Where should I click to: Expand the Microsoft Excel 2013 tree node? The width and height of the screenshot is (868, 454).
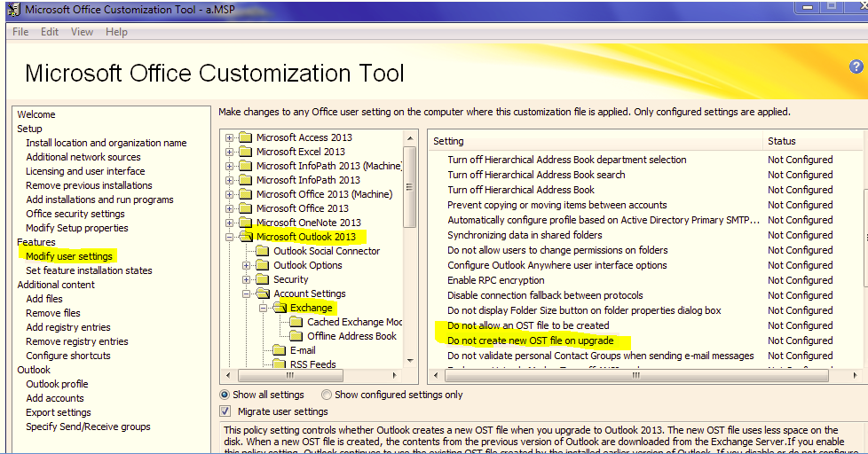coord(229,152)
